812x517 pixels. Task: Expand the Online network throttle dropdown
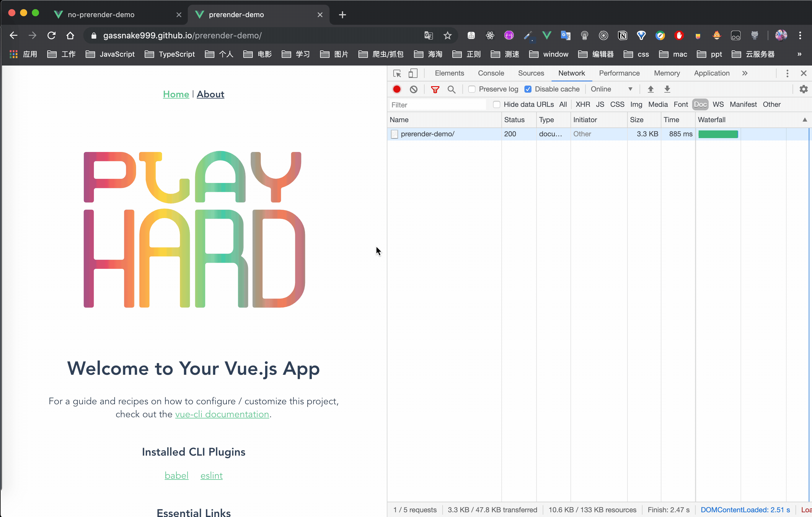pyautogui.click(x=612, y=89)
